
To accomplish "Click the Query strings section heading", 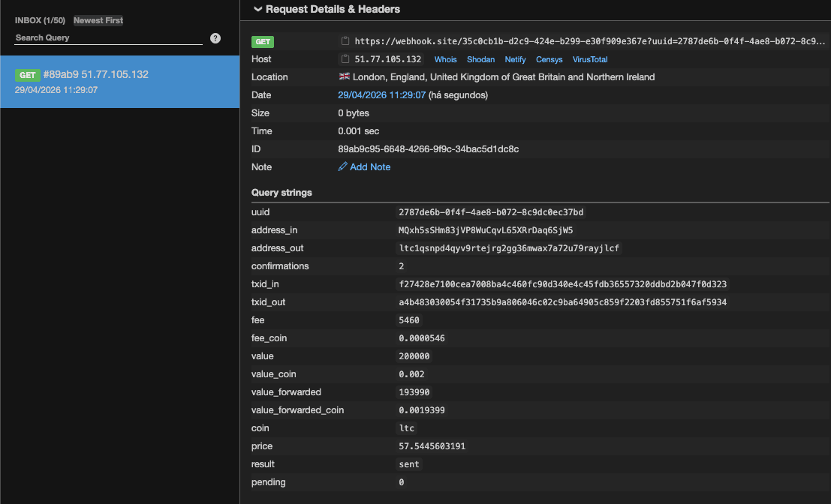I will pyautogui.click(x=282, y=193).
